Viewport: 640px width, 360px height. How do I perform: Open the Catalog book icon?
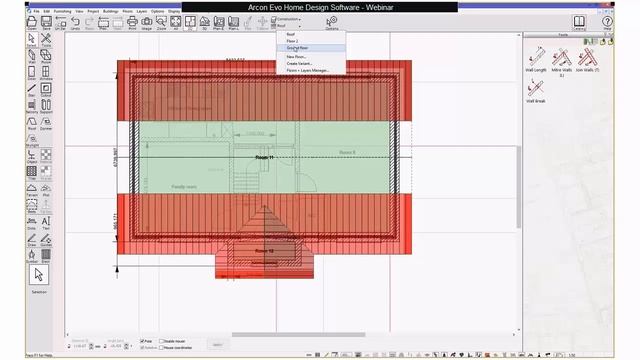pyautogui.click(x=579, y=22)
